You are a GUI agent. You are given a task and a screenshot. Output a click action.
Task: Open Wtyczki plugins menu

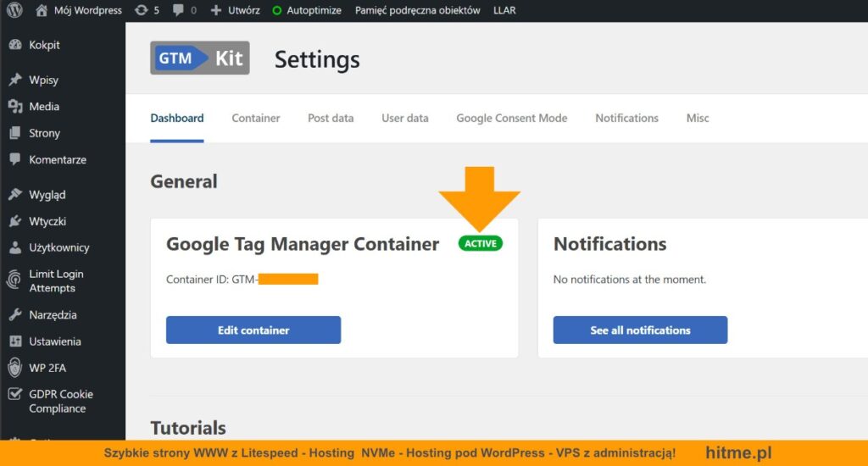pyautogui.click(x=47, y=221)
